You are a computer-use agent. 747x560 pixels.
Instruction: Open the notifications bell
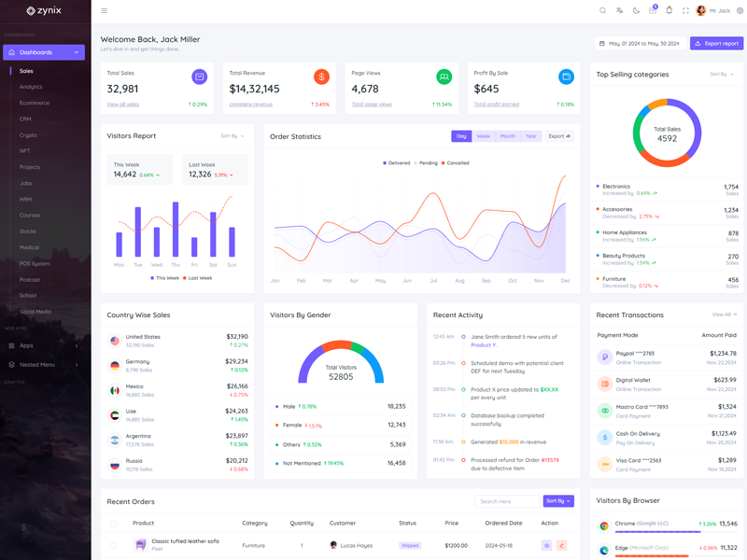tap(669, 11)
